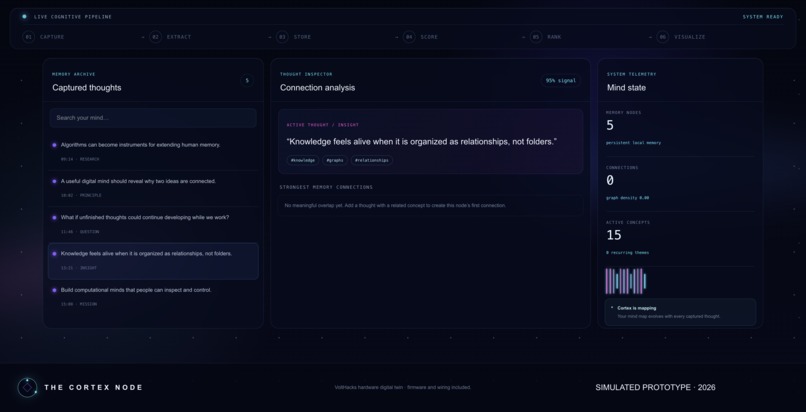Screen dimensions: 806x412
Task: Click the 'SYSTEM TELEMETRY' panel label
Action: tap(631, 74)
